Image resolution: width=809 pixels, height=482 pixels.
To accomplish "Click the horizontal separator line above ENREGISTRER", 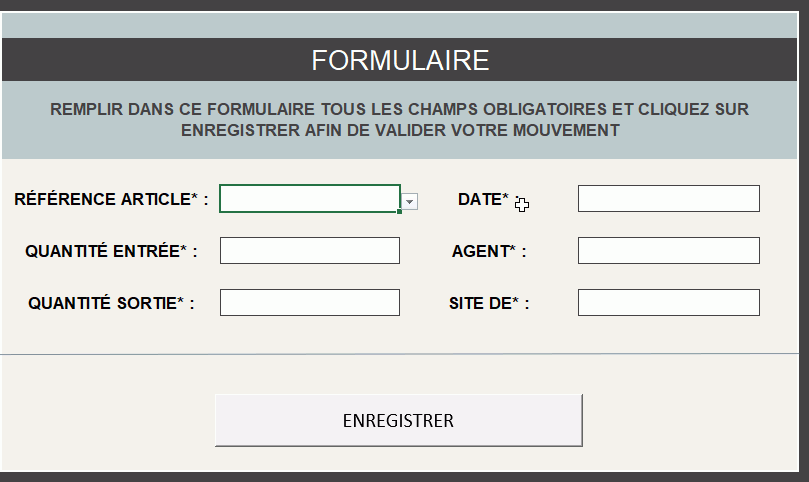I will click(400, 354).
